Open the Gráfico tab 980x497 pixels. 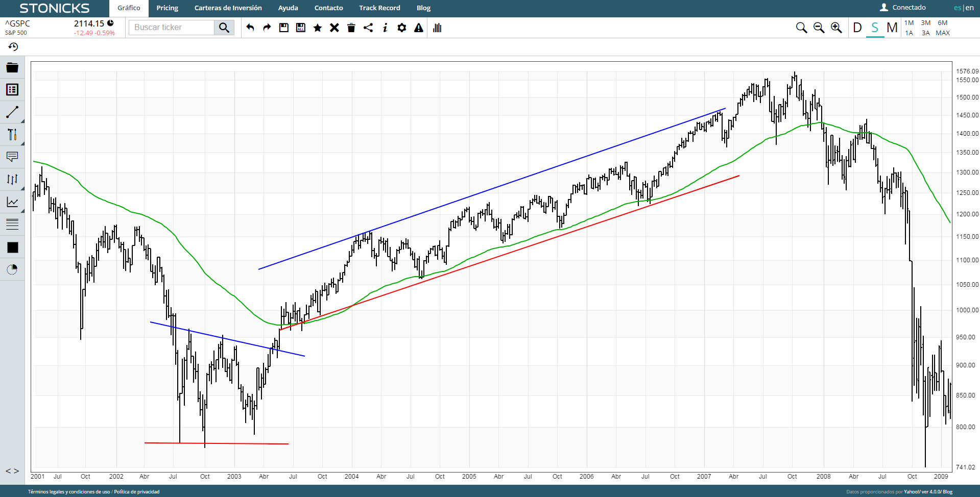(x=129, y=8)
